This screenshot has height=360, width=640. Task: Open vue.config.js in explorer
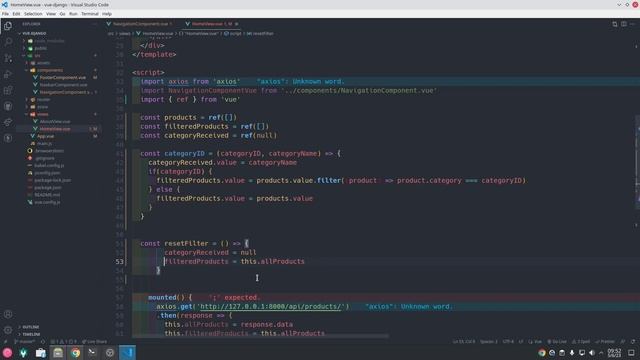click(x=47, y=202)
